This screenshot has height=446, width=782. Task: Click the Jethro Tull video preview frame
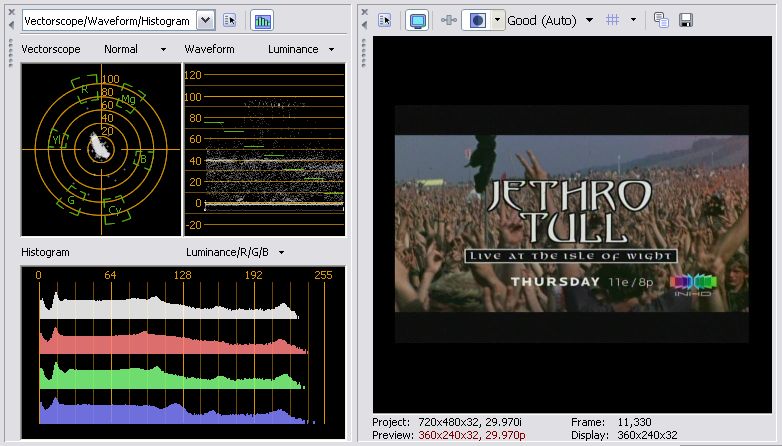coord(572,223)
